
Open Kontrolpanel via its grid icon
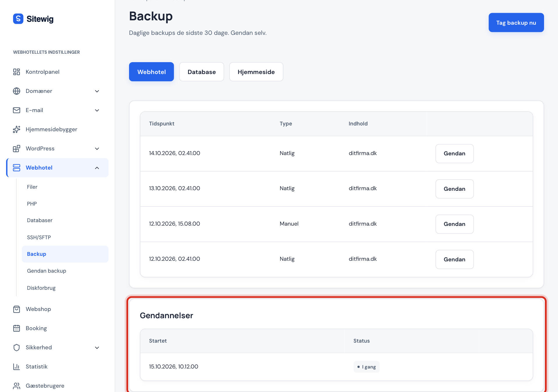(x=17, y=72)
